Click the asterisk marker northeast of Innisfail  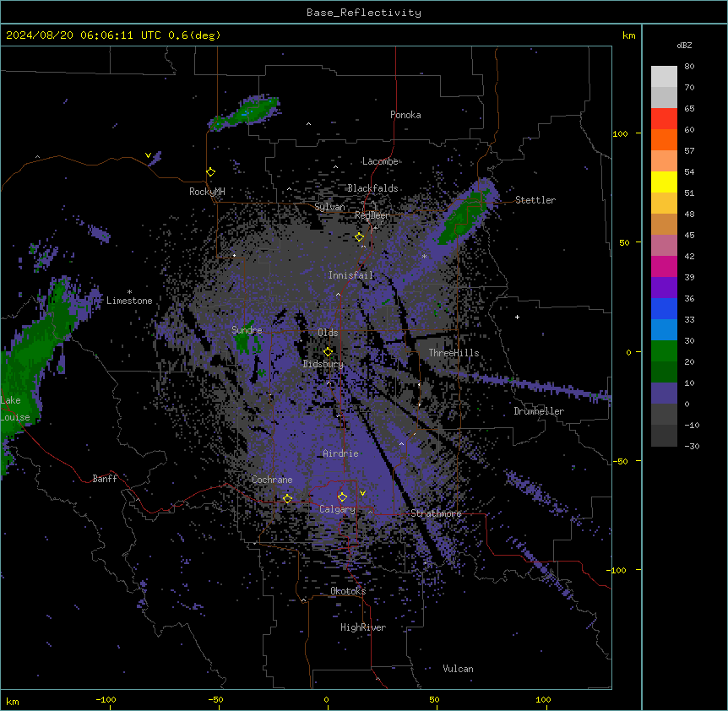424,256
